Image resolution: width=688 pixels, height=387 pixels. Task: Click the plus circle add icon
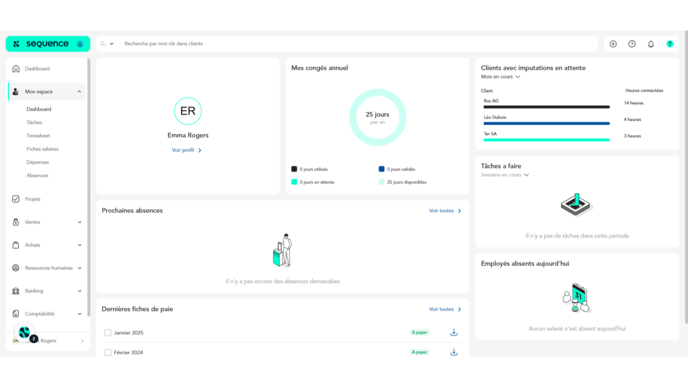[x=613, y=44]
